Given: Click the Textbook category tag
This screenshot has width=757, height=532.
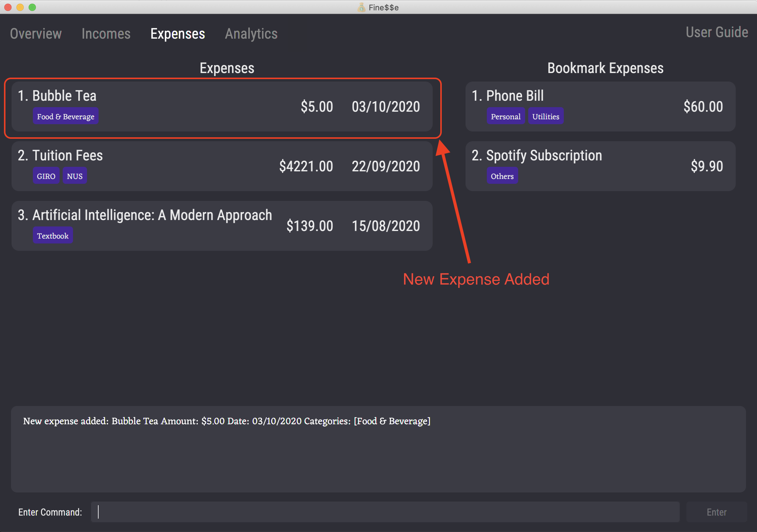Looking at the screenshot, I should pyautogui.click(x=53, y=236).
